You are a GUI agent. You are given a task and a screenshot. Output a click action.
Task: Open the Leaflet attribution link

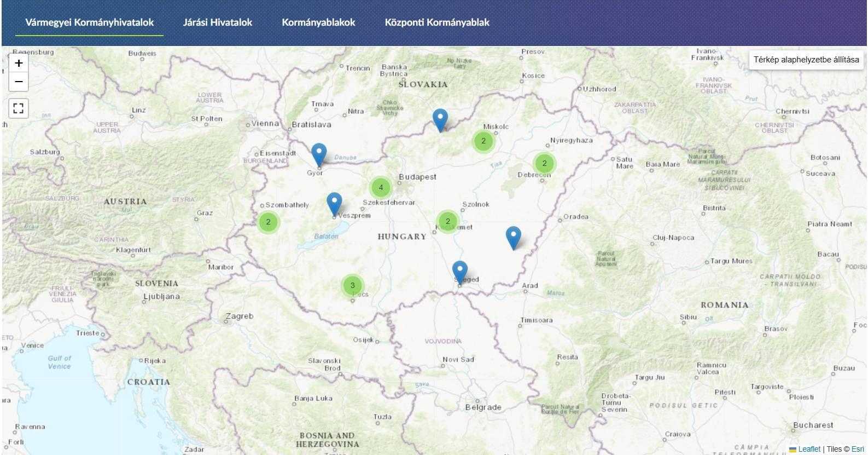(809, 449)
